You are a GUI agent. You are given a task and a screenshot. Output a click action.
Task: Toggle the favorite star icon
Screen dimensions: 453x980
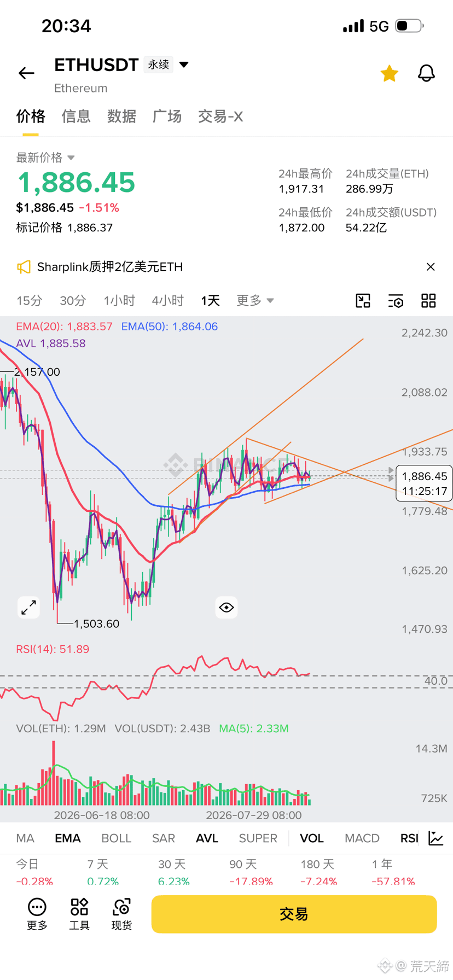point(389,73)
